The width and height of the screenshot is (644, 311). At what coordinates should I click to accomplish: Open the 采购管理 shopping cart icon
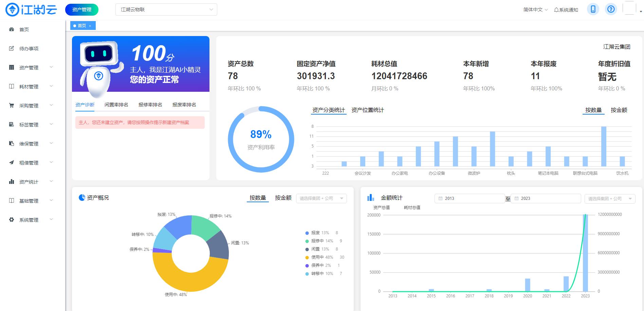[12, 105]
